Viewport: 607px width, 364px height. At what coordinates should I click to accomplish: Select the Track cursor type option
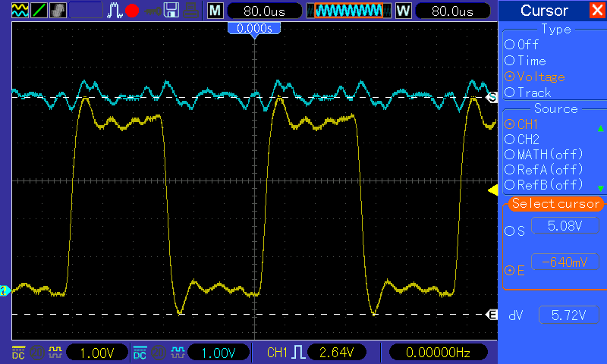(527, 93)
